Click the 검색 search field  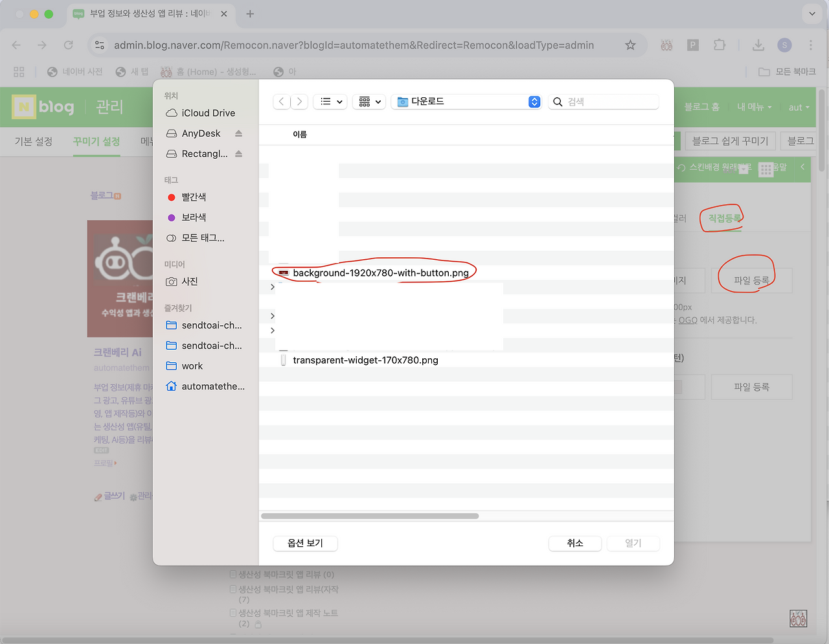coord(609,102)
